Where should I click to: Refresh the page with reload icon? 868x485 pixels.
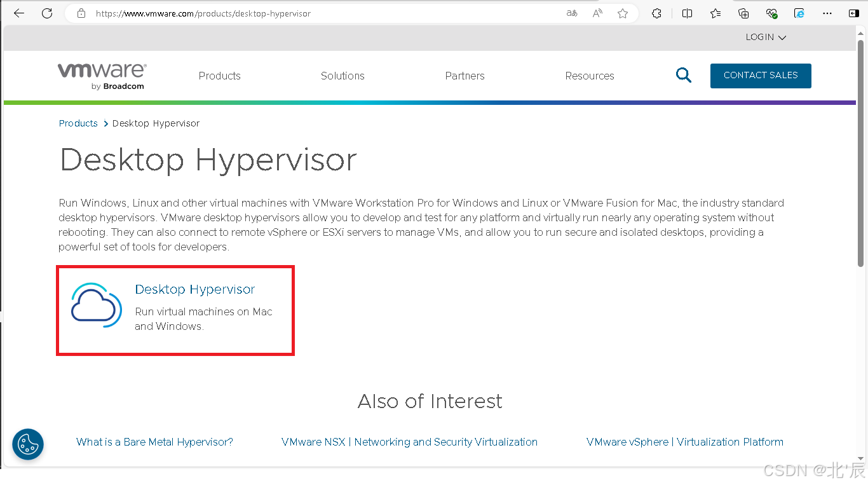coord(47,13)
